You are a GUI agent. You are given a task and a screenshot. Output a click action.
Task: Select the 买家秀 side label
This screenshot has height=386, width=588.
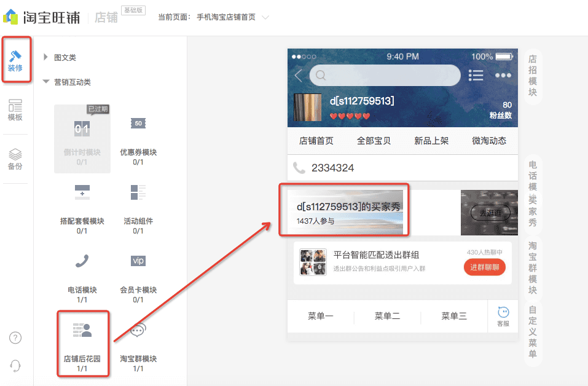[x=533, y=211]
